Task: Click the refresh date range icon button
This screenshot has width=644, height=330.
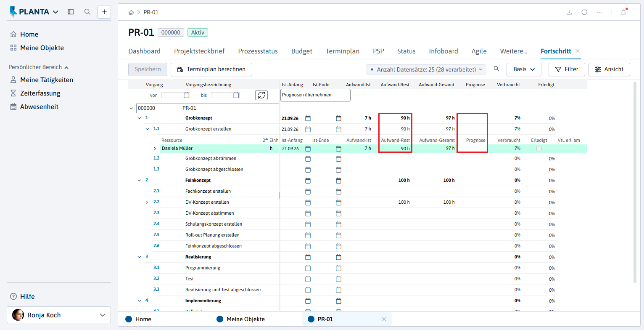Action: click(261, 95)
